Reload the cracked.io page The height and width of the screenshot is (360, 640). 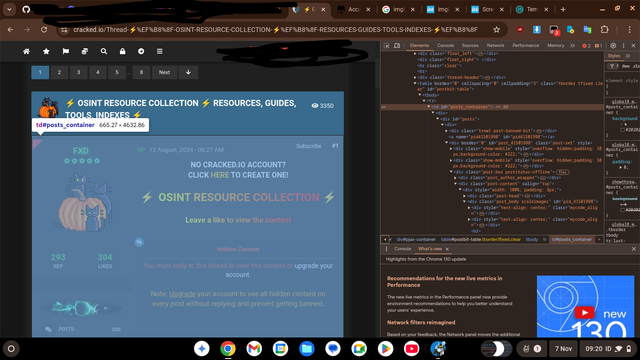pos(44,30)
